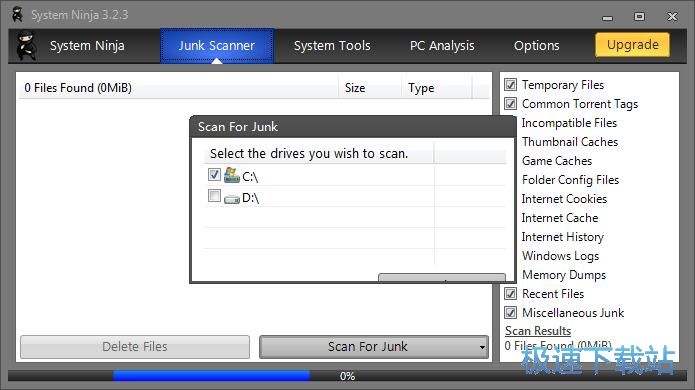695x390 pixels.
Task: Click the System Ninja ninja logo icon
Action: click(26, 46)
